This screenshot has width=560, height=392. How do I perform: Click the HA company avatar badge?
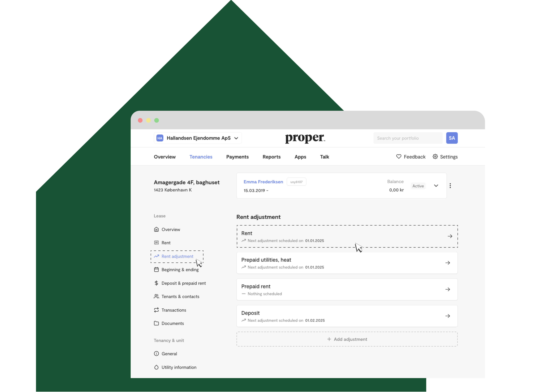tap(160, 138)
